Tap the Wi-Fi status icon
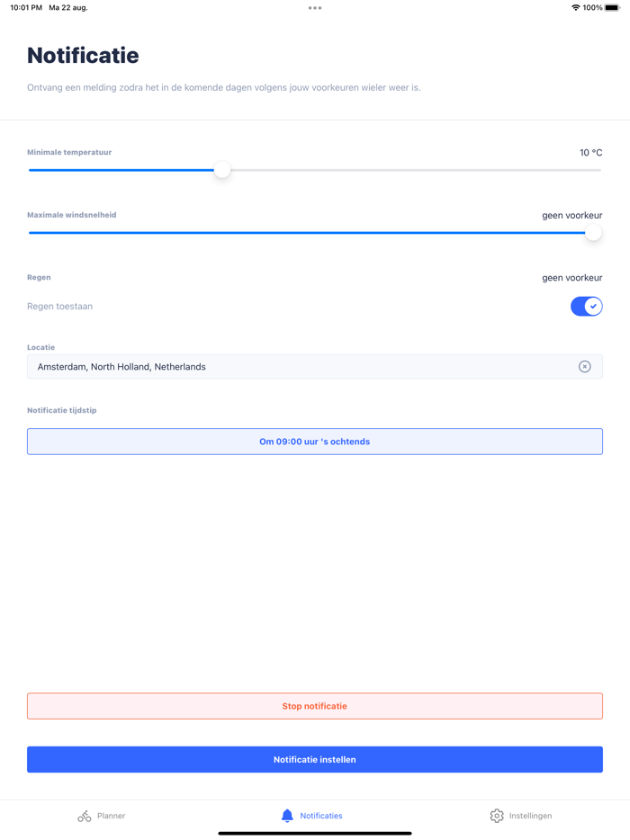This screenshot has height=840, width=630. tap(575, 8)
